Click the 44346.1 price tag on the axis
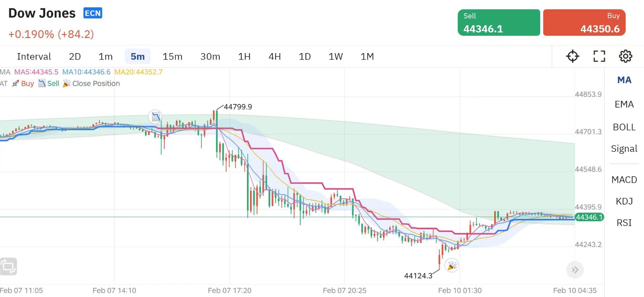 589,217
